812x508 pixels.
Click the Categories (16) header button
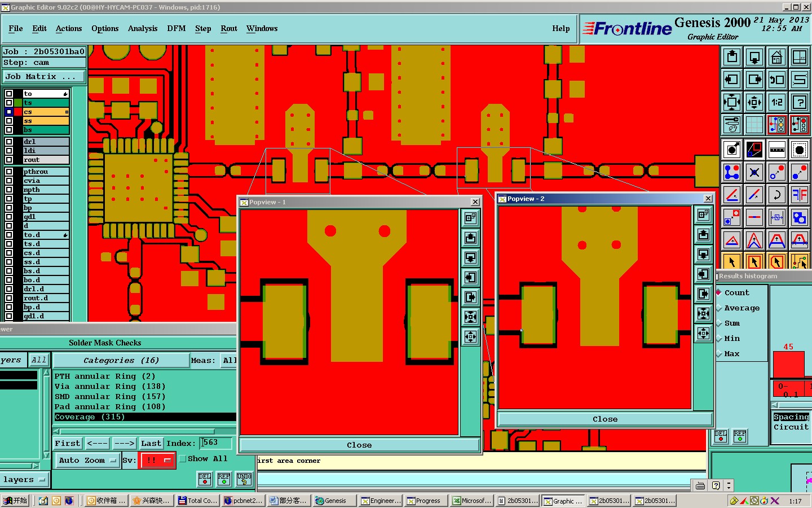click(121, 360)
